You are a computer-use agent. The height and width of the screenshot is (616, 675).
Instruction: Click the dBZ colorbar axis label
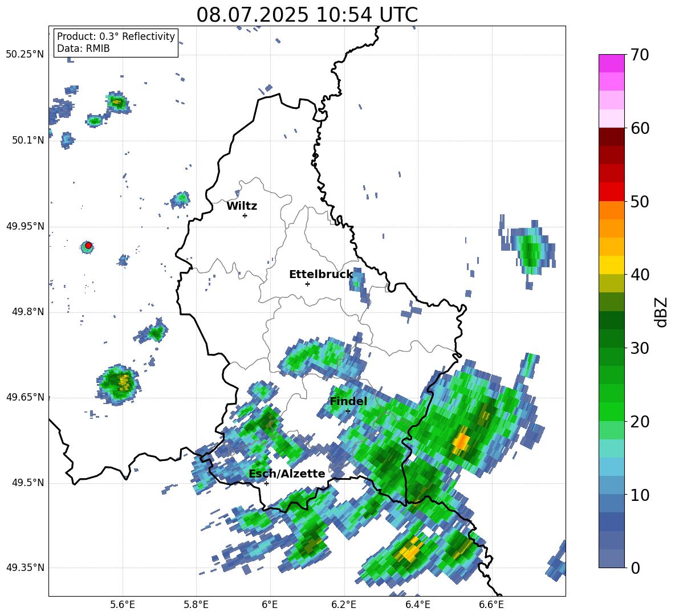point(661,312)
